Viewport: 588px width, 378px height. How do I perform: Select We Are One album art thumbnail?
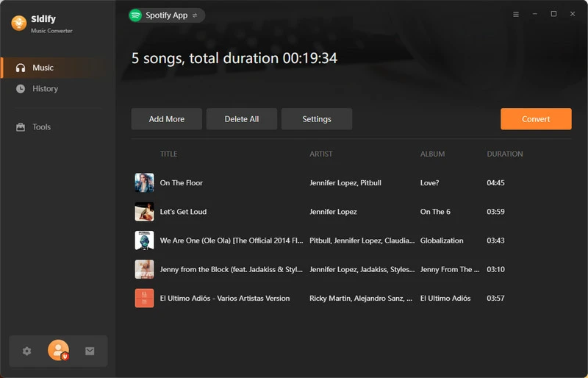[144, 240]
